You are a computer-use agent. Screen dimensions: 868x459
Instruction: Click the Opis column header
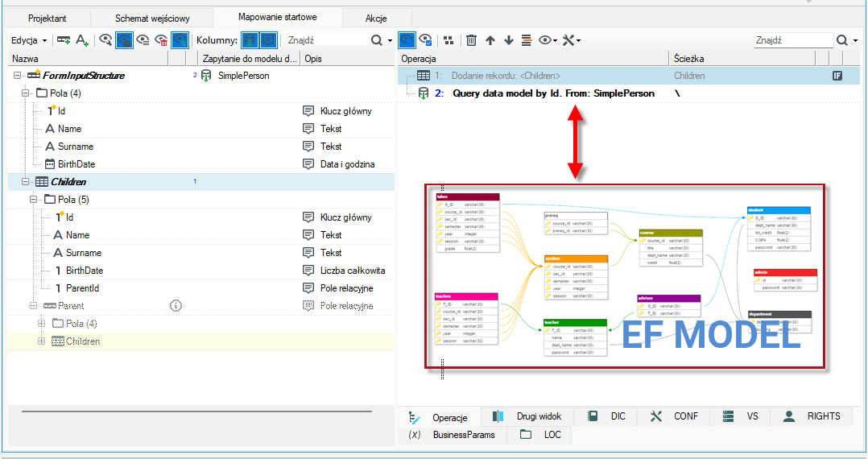coord(348,58)
